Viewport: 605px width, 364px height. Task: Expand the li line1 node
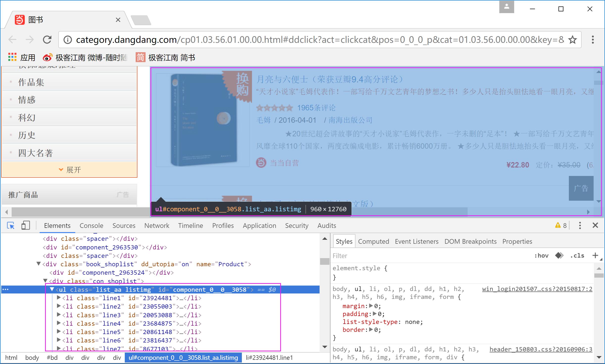59,298
